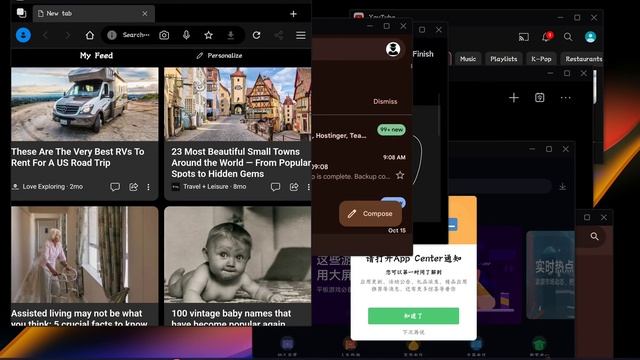Viewport: 640px width, 360px height.
Task: Add a new browser tab
Action: click(x=293, y=14)
